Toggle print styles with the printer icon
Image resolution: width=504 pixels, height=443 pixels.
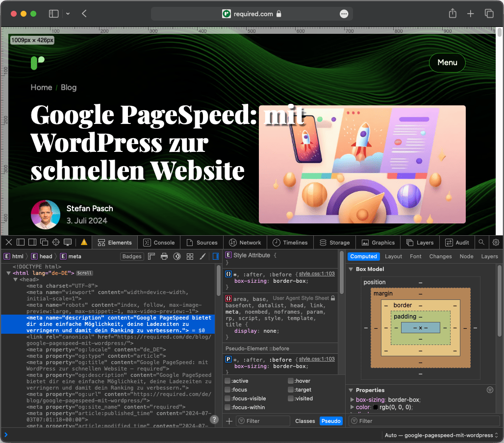pos(164,256)
